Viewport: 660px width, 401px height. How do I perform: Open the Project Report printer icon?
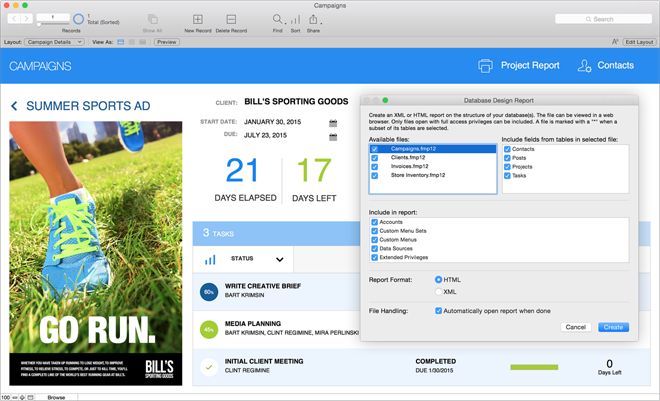(x=485, y=66)
